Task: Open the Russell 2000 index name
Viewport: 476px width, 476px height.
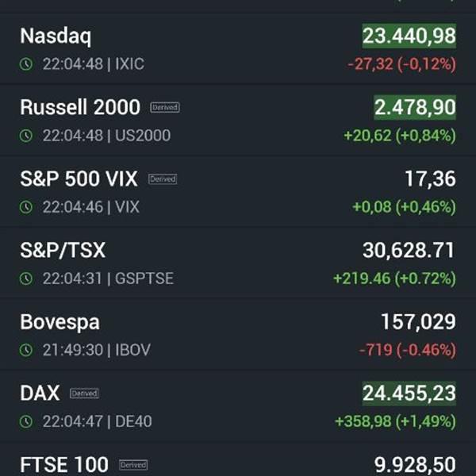Action: click(80, 107)
